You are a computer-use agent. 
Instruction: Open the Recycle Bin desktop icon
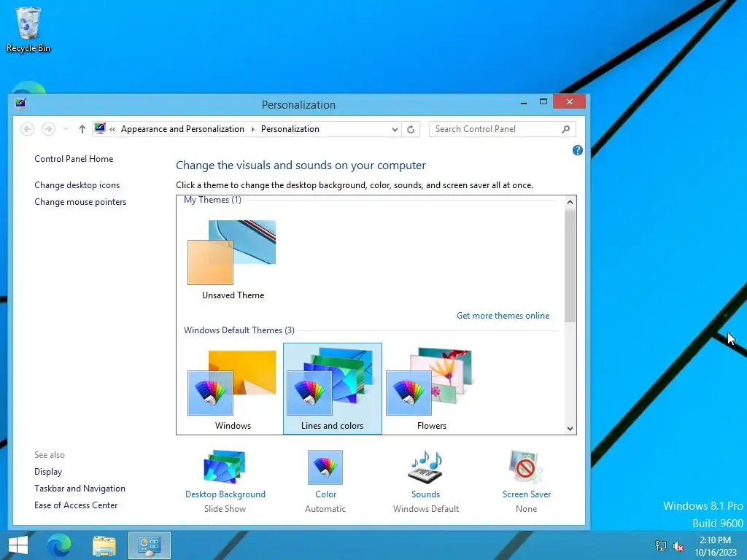[28, 29]
